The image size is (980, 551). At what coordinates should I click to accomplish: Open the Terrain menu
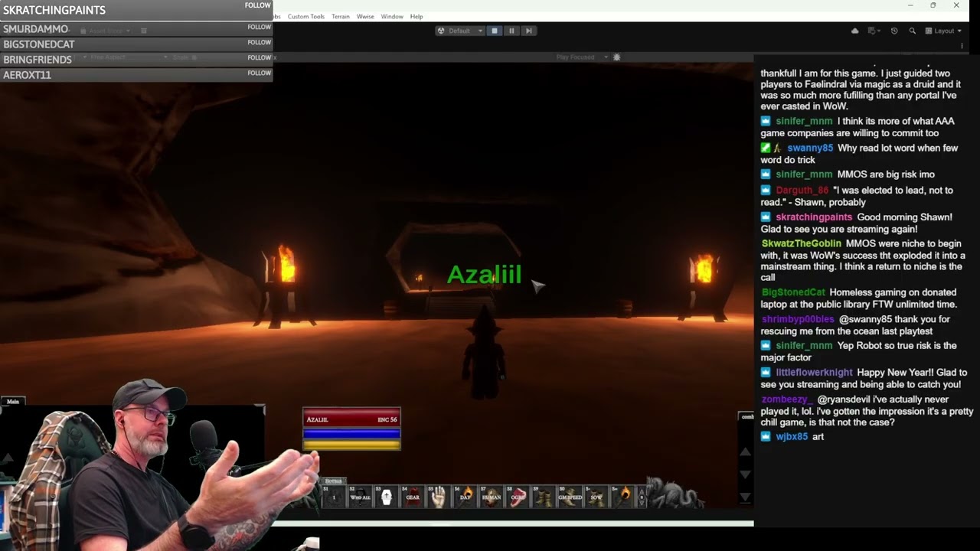click(341, 16)
